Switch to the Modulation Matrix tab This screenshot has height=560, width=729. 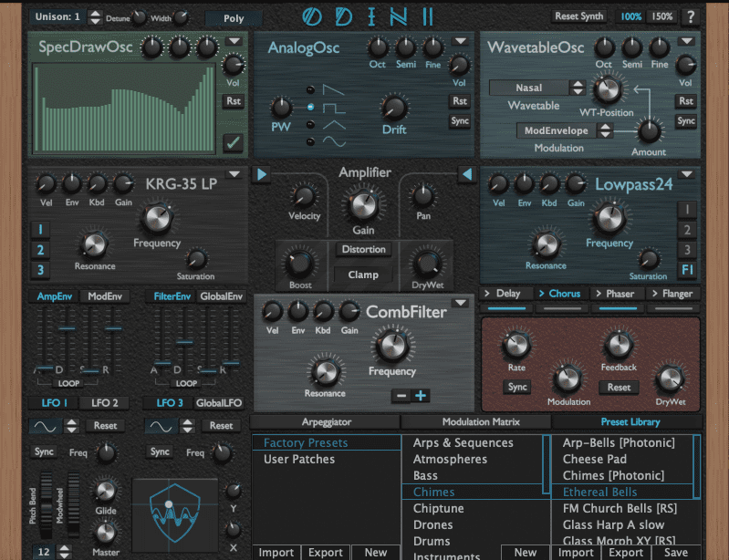[x=481, y=422]
